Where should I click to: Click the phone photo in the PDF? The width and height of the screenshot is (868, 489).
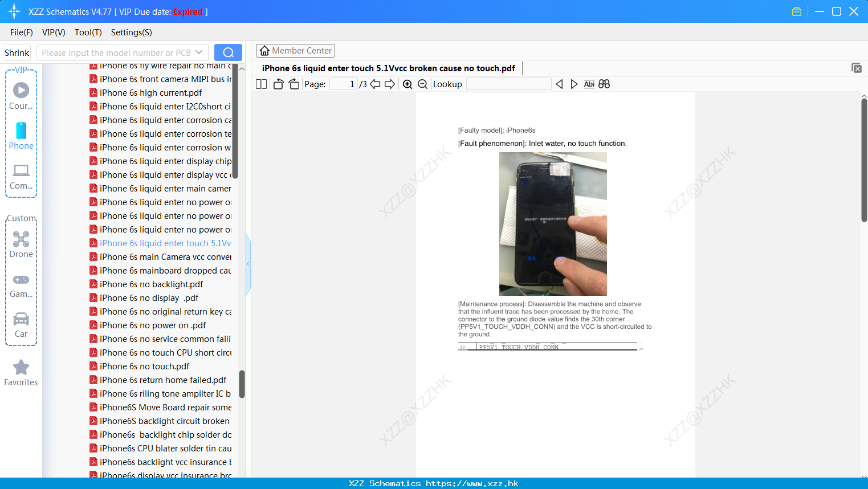pyautogui.click(x=553, y=224)
